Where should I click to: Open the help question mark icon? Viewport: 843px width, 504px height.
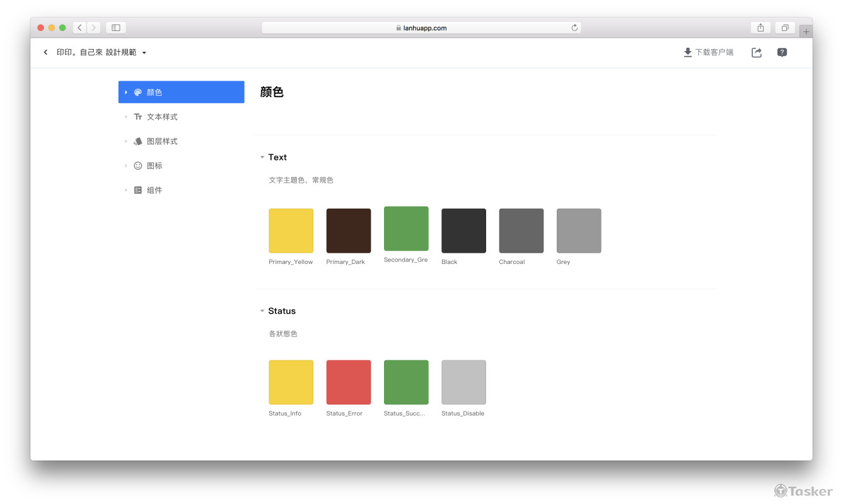point(782,53)
